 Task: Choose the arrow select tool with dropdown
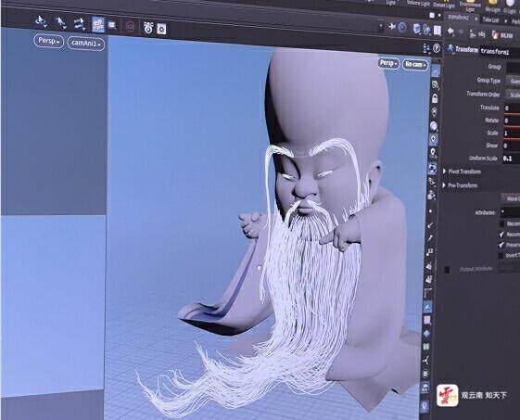point(60,22)
